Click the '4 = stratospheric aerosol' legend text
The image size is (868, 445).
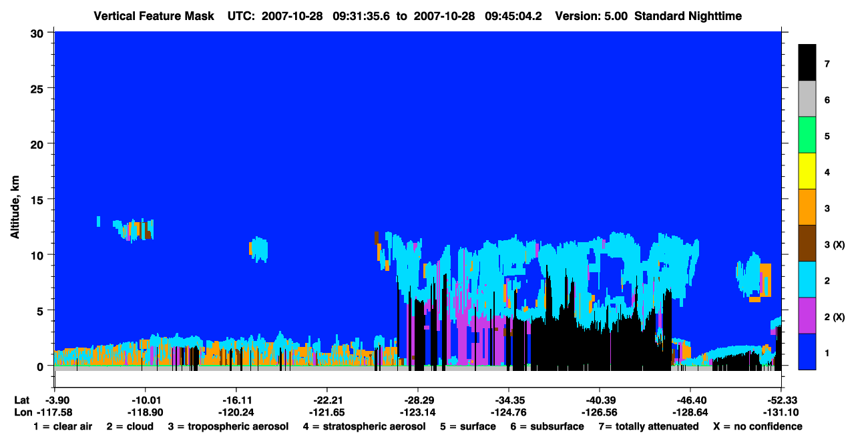[x=364, y=426]
